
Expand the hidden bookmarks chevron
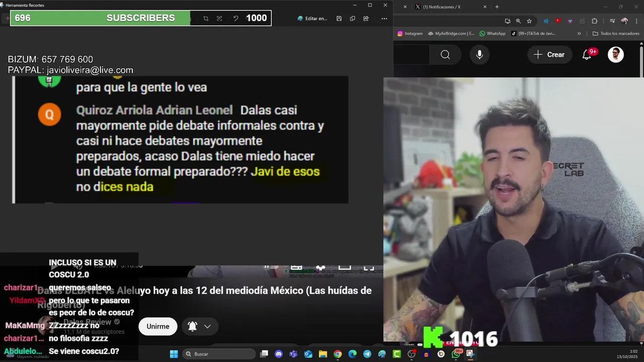[579, 34]
